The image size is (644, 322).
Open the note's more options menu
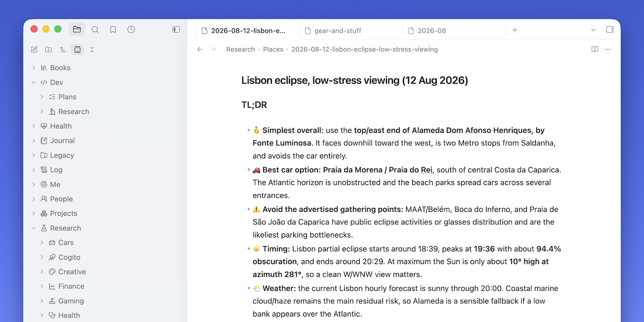coord(608,49)
